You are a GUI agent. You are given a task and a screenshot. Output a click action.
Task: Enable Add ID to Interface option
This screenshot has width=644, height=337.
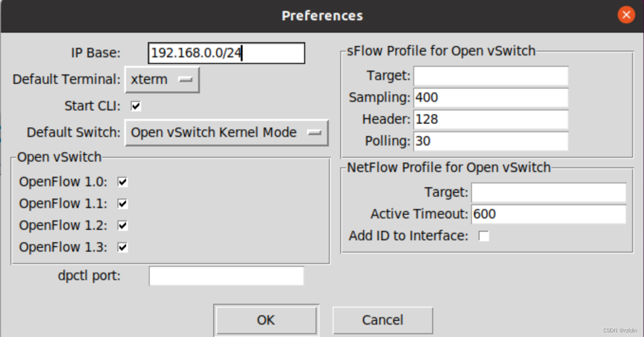[484, 236]
